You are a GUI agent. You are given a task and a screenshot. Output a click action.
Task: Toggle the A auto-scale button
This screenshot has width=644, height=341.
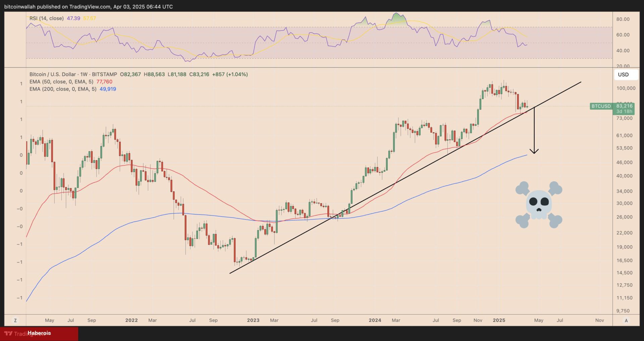(x=626, y=320)
